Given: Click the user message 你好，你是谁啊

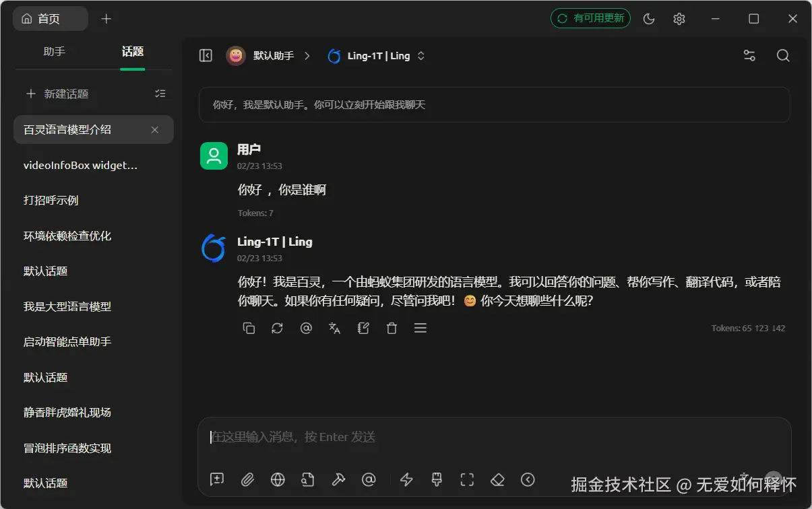Looking at the screenshot, I should tap(282, 190).
